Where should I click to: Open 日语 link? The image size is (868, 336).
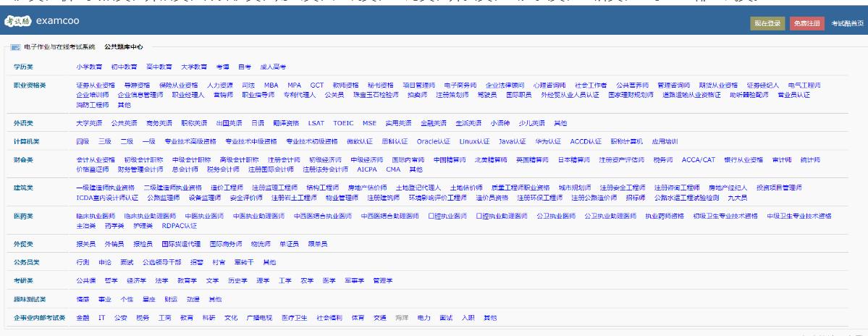tap(258, 123)
